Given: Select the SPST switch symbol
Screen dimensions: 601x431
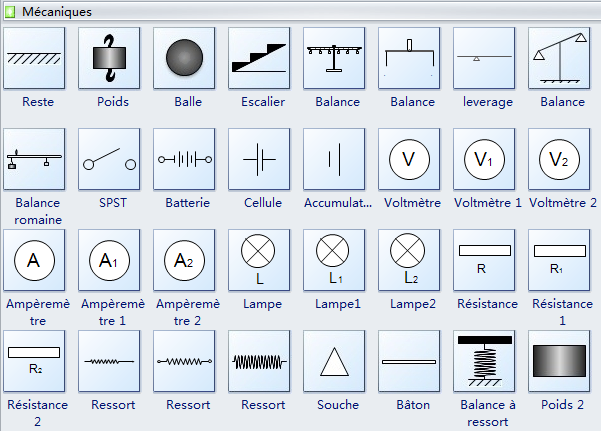Looking at the screenshot, I should coord(109,159).
